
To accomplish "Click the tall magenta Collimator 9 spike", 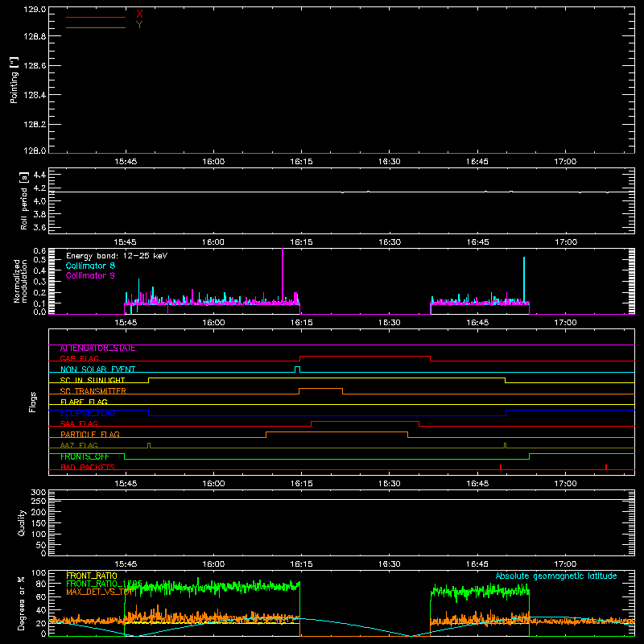I will (x=283, y=275).
